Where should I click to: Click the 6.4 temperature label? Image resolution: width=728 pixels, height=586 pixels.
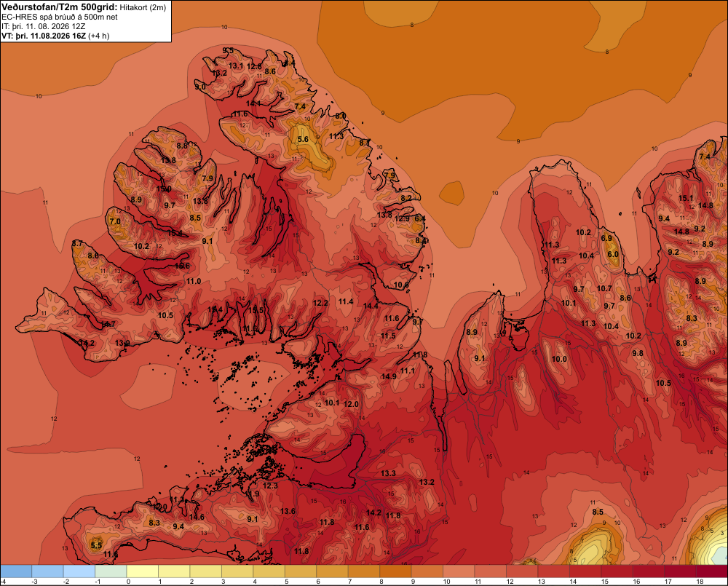coord(420,218)
